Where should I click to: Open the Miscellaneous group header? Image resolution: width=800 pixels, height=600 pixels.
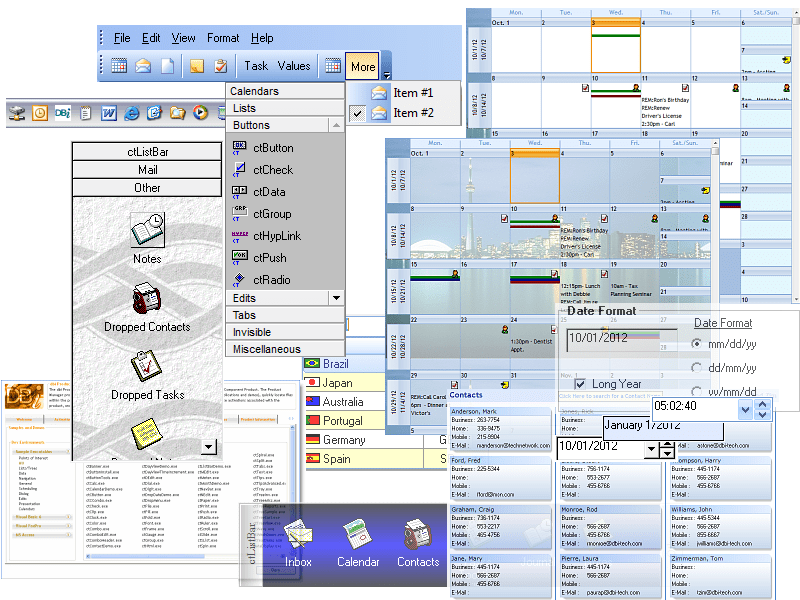(x=285, y=349)
